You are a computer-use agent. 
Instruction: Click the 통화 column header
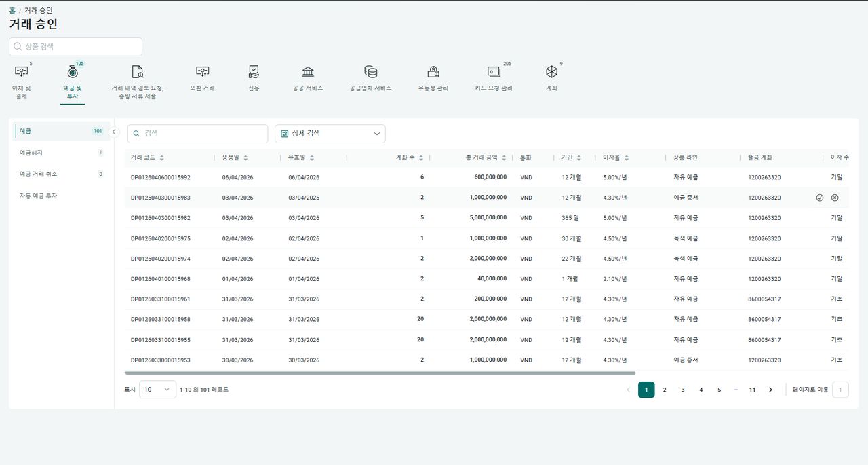(x=526, y=157)
